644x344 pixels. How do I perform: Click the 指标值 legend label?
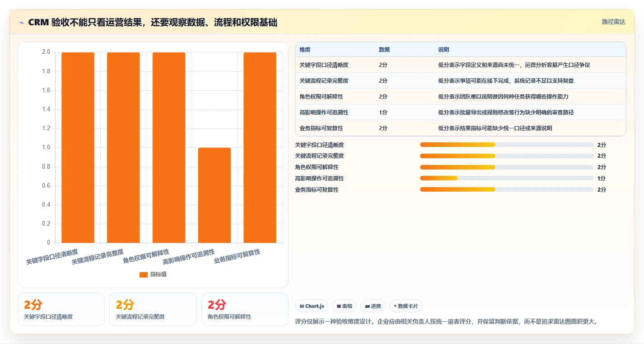(x=159, y=274)
